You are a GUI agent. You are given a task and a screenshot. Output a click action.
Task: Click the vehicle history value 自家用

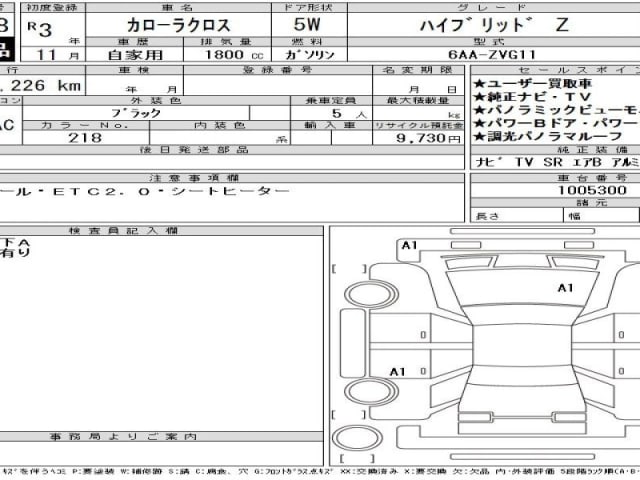[x=136, y=55]
